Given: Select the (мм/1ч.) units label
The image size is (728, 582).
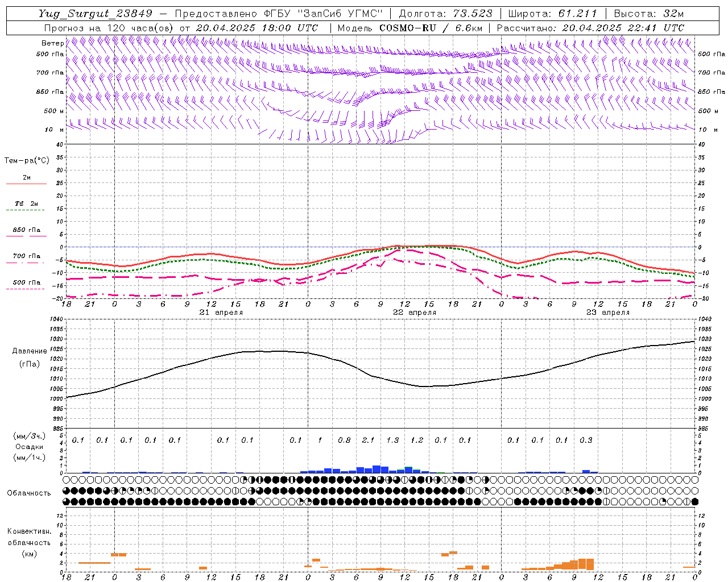Looking at the screenshot, I should [30, 458].
